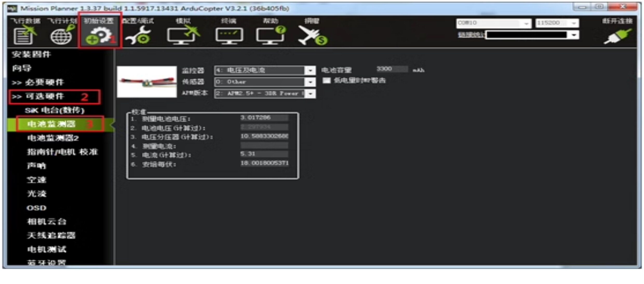Open the Help (帮助) question-mark icon
Viewport: 644px width, 284px height.
pyautogui.click(x=271, y=35)
